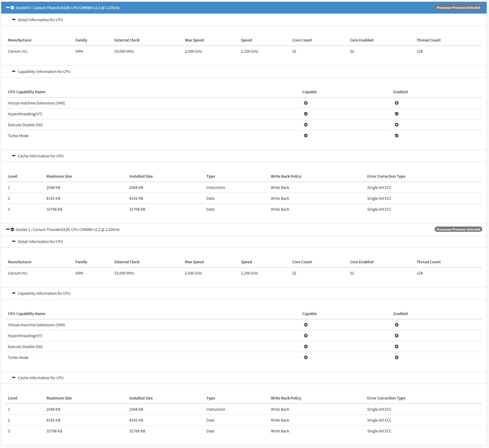Click Socket 0 Turbo Mode Capable check icon
Image resolution: width=489 pixels, height=448 pixels.
(306, 136)
